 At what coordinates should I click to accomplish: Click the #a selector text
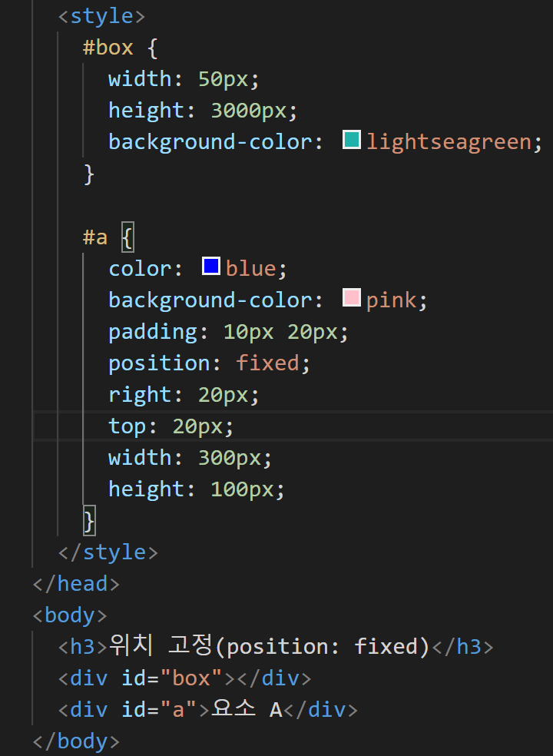(95, 237)
